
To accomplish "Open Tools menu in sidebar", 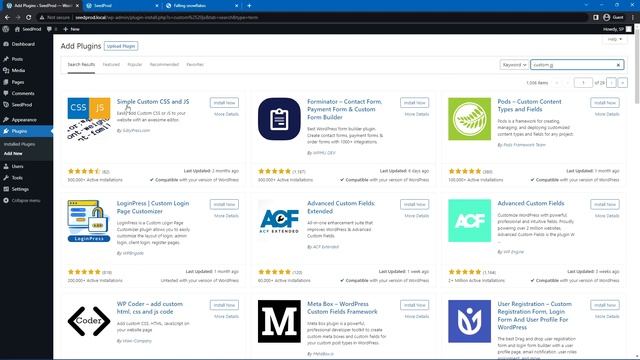I will (x=17, y=178).
